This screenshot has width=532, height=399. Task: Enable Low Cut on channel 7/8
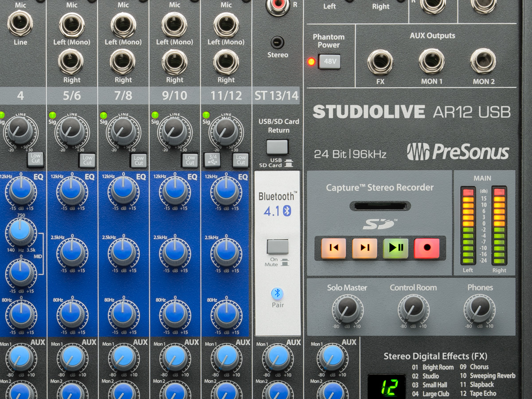139,160
